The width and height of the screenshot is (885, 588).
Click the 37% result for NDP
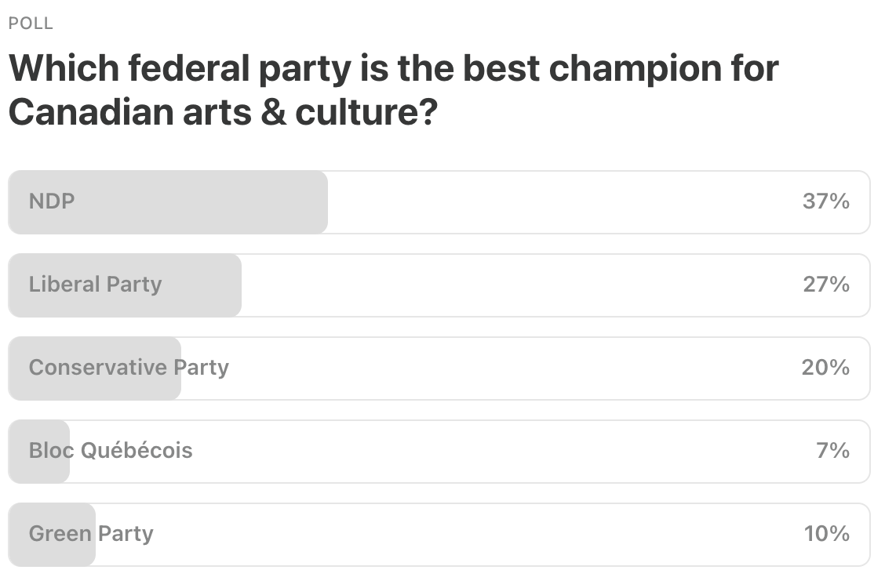pyautogui.click(x=825, y=201)
